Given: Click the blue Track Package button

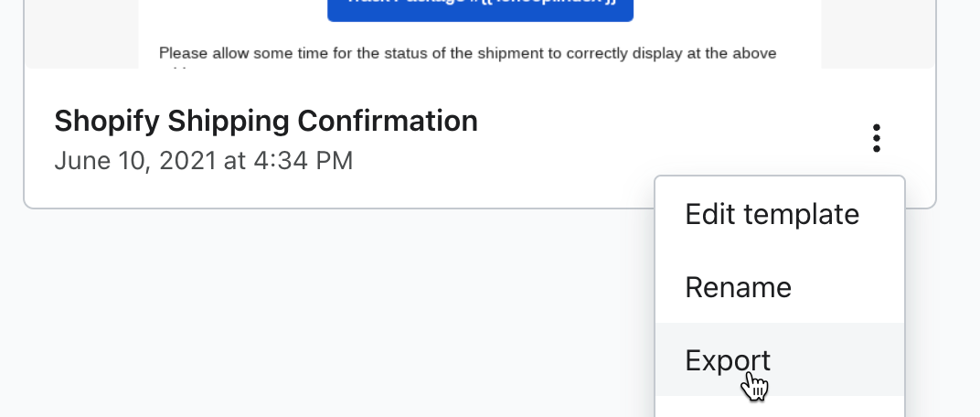Looking at the screenshot, I should pos(480,9).
